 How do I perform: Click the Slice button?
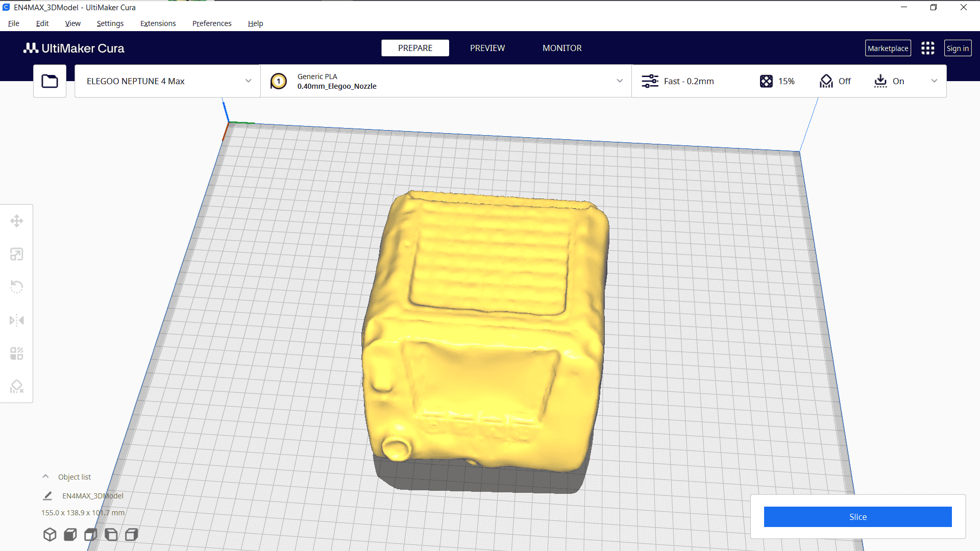(857, 517)
